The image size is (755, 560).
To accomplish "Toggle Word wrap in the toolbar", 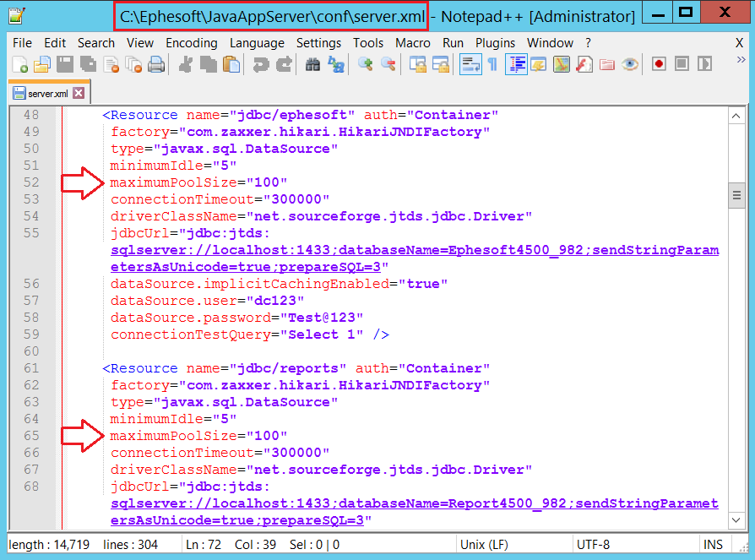I will click(x=470, y=64).
